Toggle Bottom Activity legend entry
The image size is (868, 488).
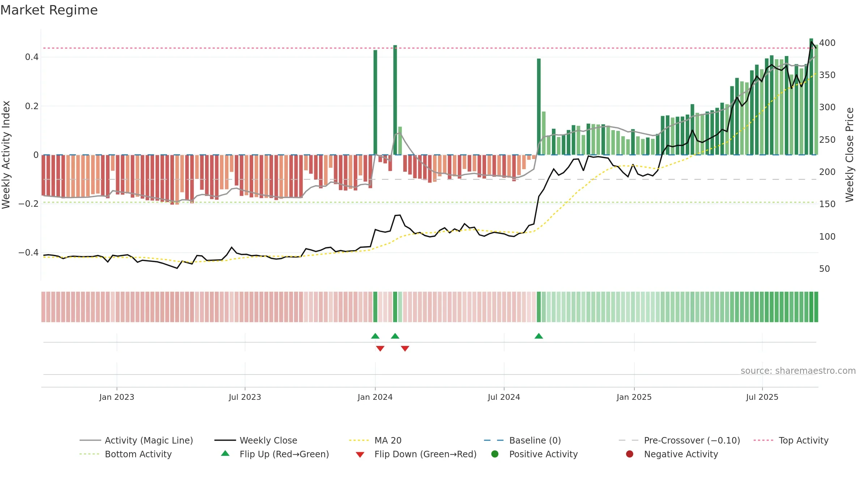pyautogui.click(x=125, y=454)
